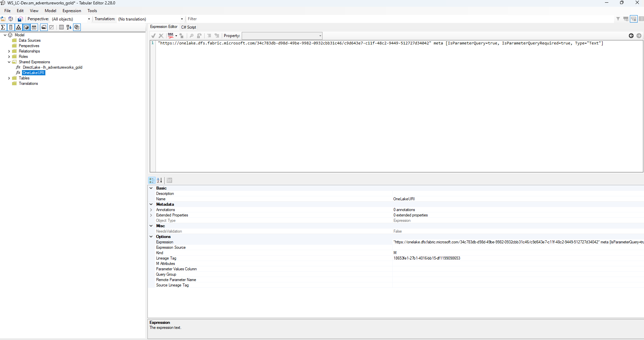Toggle Show Measures sigma button

point(3,27)
